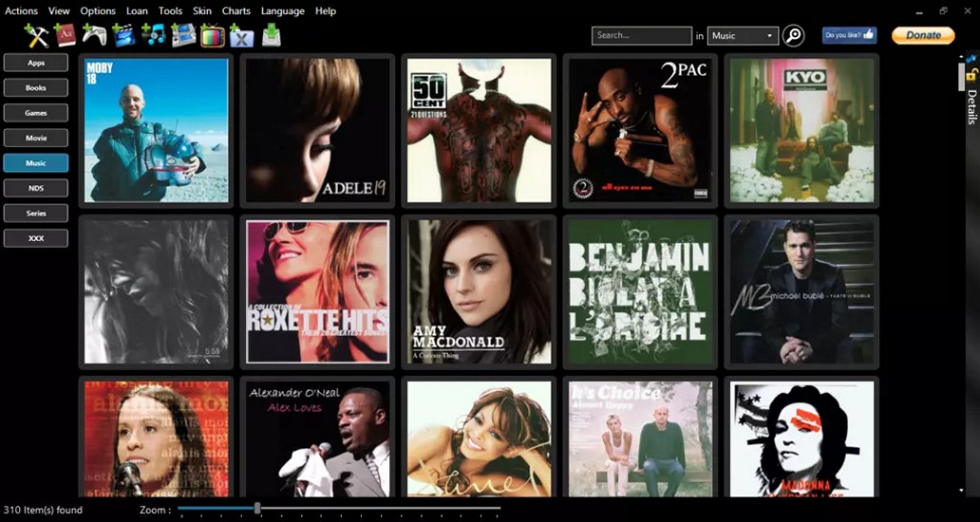Select the NDS category button
The height and width of the screenshot is (522, 980).
click(36, 188)
